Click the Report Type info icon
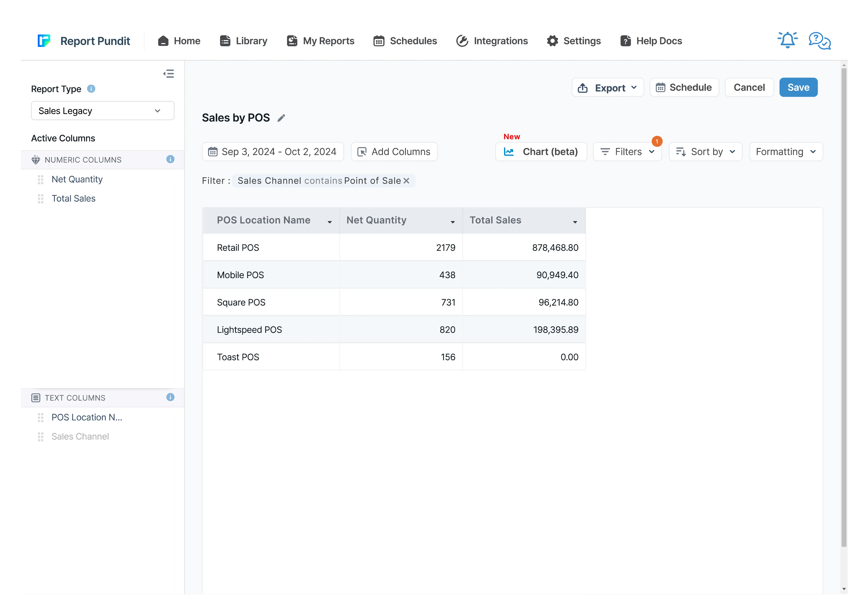The width and height of the screenshot is (868, 614). [x=91, y=89]
